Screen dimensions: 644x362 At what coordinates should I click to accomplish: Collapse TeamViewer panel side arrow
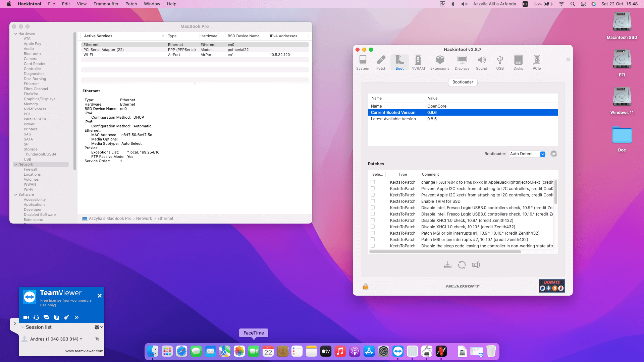(14, 323)
